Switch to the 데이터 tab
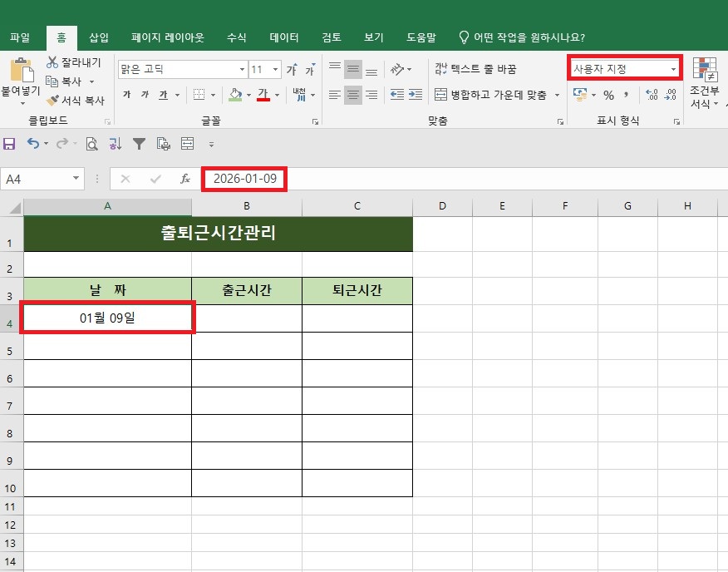The image size is (728, 572). 284,37
